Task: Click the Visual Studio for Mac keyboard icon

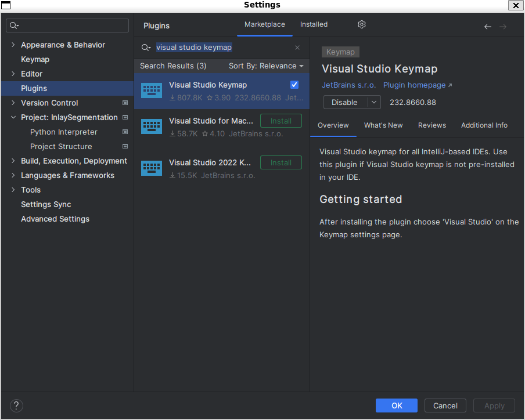Action: click(152, 126)
